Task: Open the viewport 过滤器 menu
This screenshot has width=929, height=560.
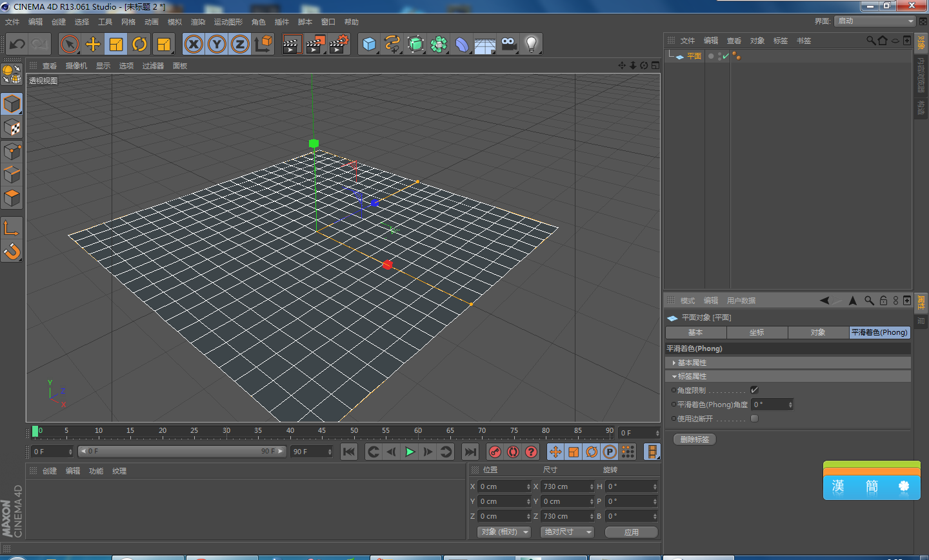Action: pos(153,66)
